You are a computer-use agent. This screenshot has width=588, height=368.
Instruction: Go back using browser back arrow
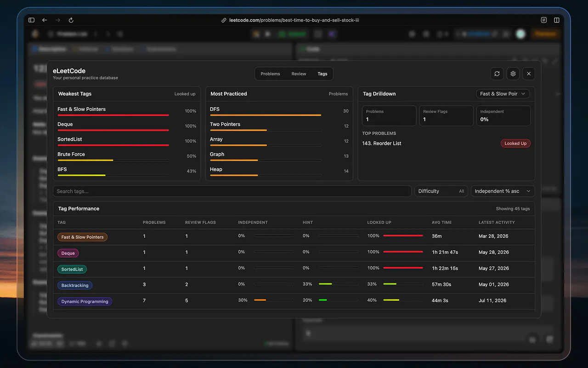click(x=45, y=20)
